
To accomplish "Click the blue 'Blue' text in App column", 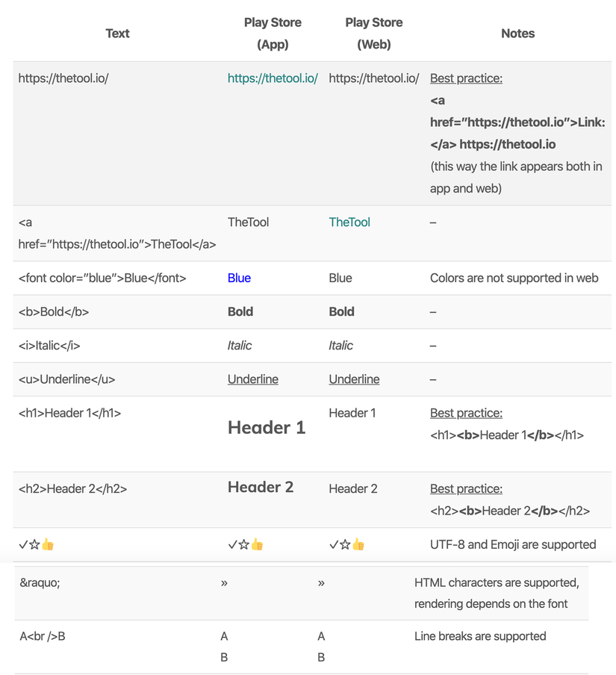I will [239, 278].
